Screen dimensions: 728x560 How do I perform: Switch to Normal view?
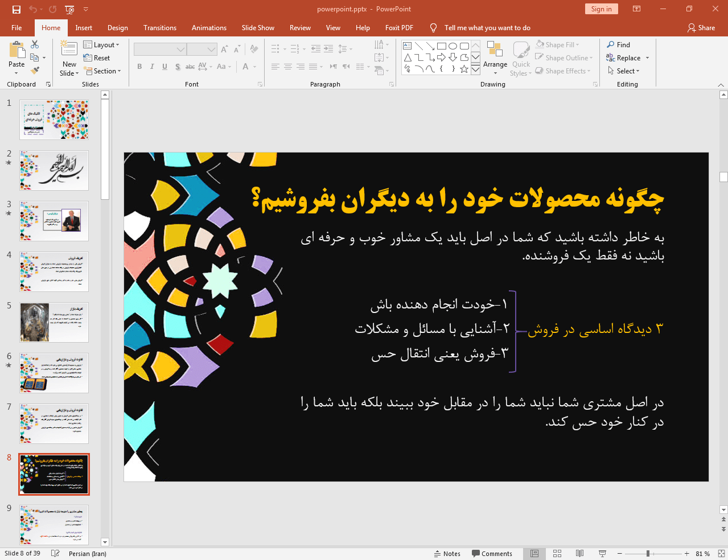click(534, 554)
